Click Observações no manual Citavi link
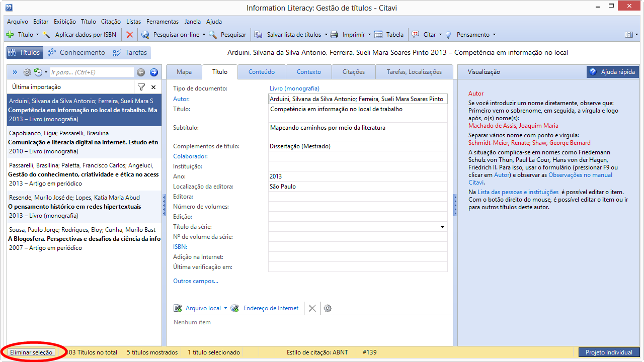Screen dimensions: 644x362 541,179
